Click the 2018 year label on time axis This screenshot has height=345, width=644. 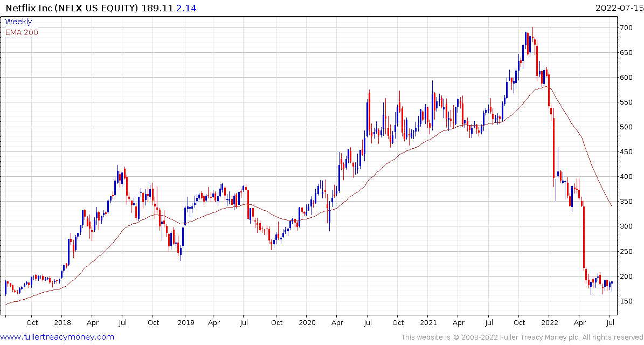61,323
